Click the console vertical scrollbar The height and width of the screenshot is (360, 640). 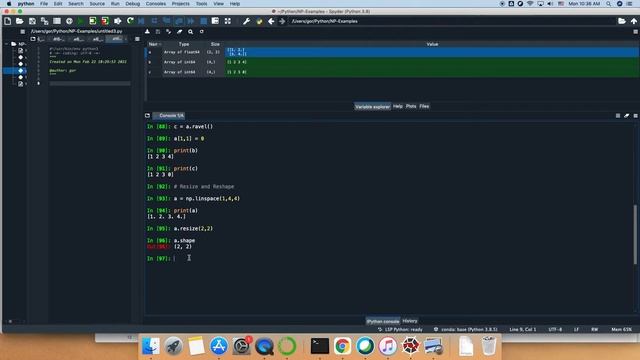pos(635,235)
